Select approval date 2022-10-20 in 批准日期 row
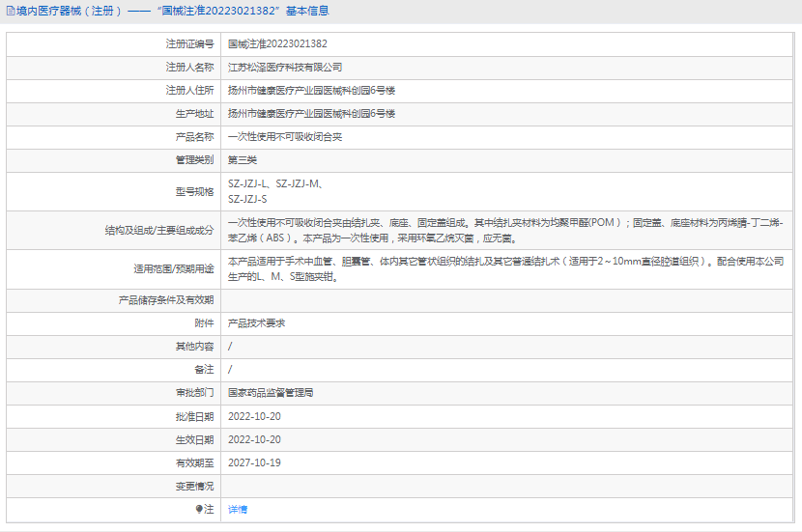 (254, 416)
